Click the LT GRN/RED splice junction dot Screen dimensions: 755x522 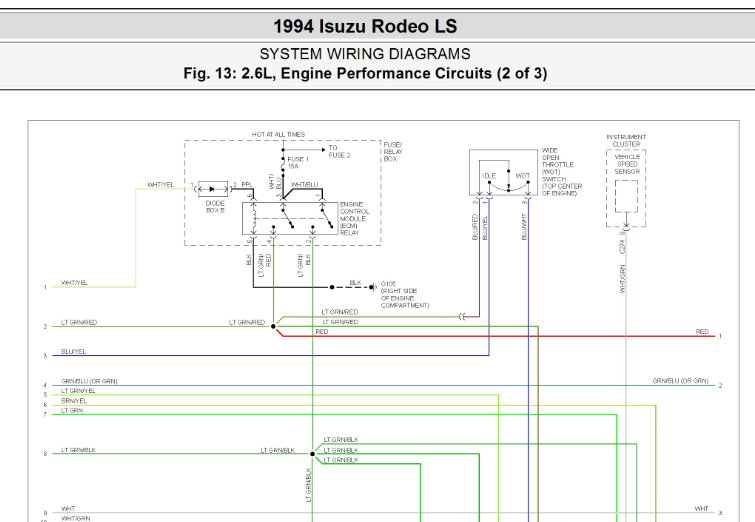273,326
